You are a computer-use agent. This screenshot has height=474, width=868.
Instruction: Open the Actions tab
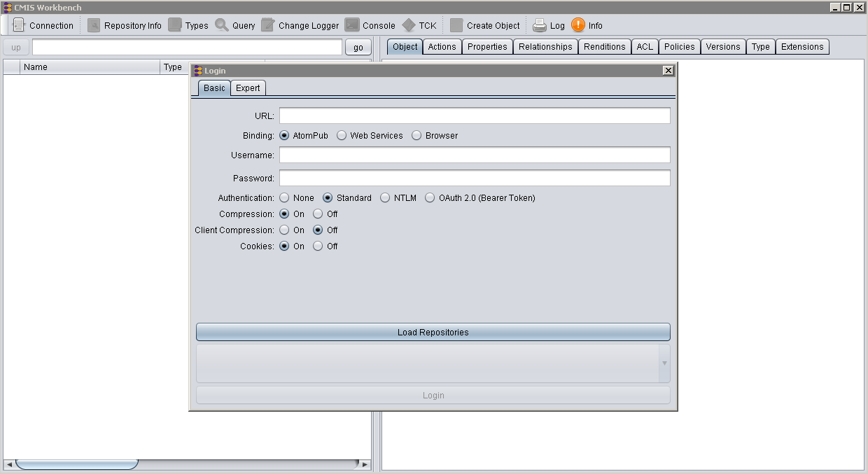click(442, 47)
